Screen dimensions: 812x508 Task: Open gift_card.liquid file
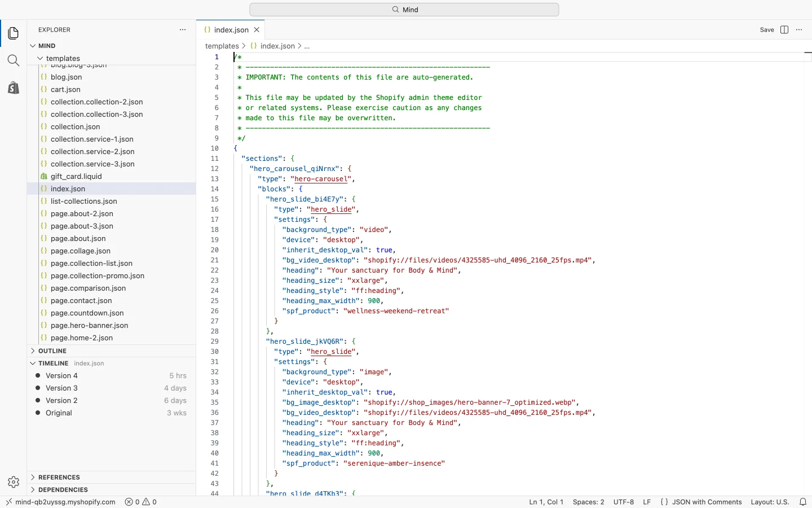[112, 176]
